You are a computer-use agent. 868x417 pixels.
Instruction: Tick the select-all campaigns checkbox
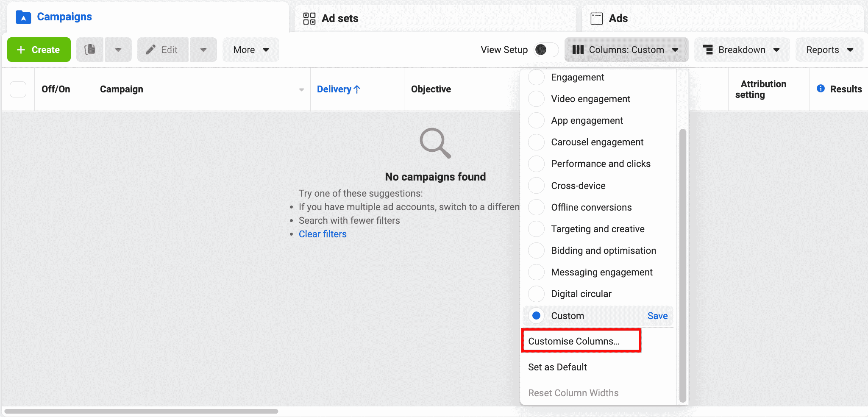click(x=18, y=89)
